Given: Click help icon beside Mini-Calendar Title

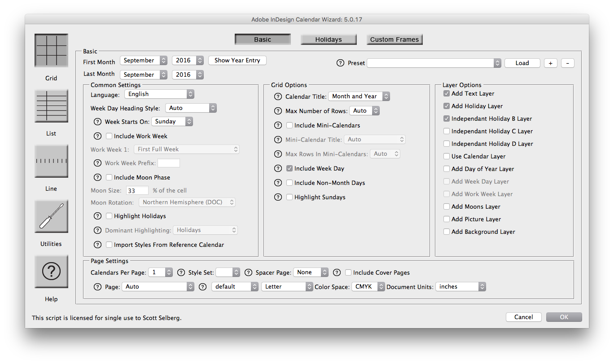Looking at the screenshot, I should [x=278, y=140].
